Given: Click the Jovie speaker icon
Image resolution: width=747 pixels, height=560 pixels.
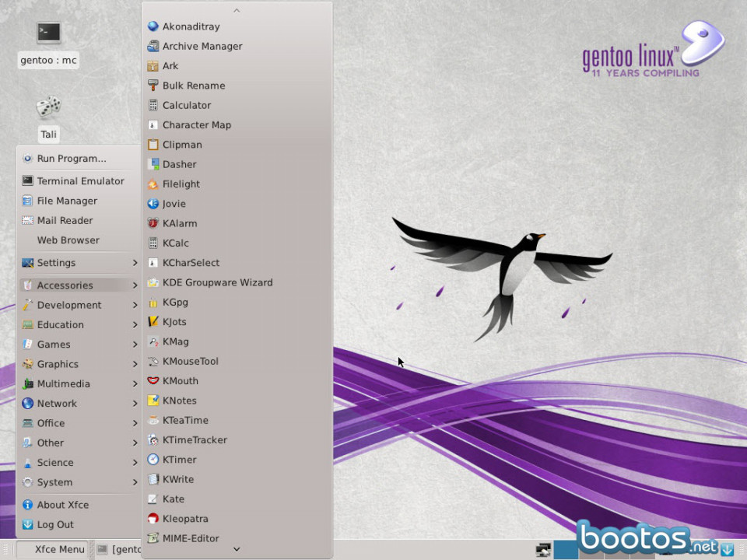Looking at the screenshot, I should point(153,204).
